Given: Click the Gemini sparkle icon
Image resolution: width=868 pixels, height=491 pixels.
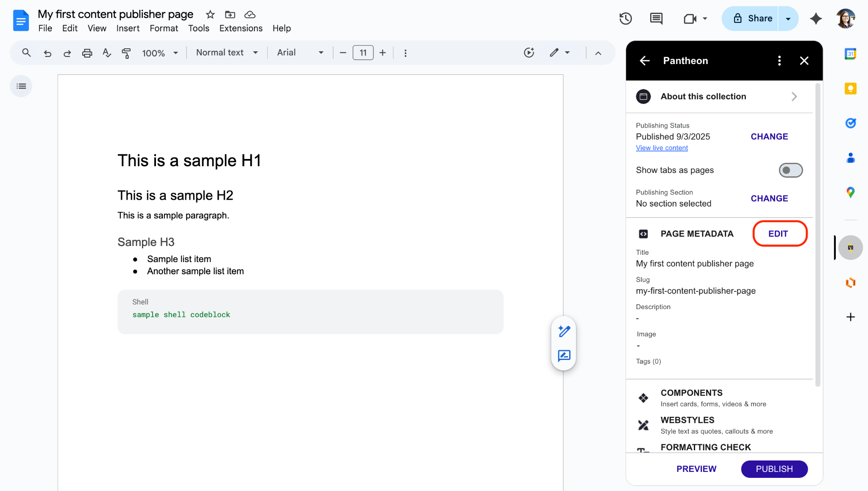Looking at the screenshot, I should (x=816, y=19).
